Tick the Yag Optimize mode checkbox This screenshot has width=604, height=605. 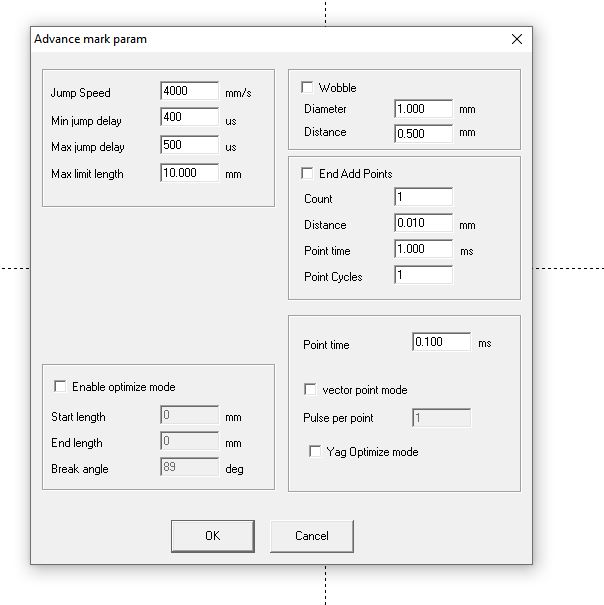pos(316,452)
